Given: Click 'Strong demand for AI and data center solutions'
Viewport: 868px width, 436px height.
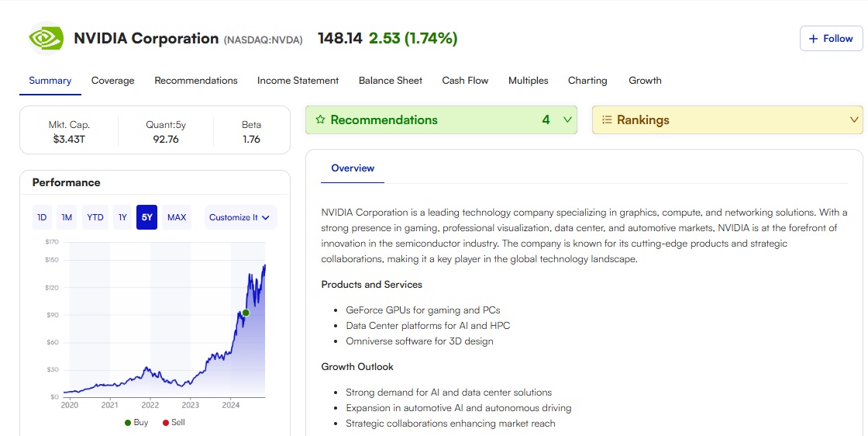Looking at the screenshot, I should point(449,393).
